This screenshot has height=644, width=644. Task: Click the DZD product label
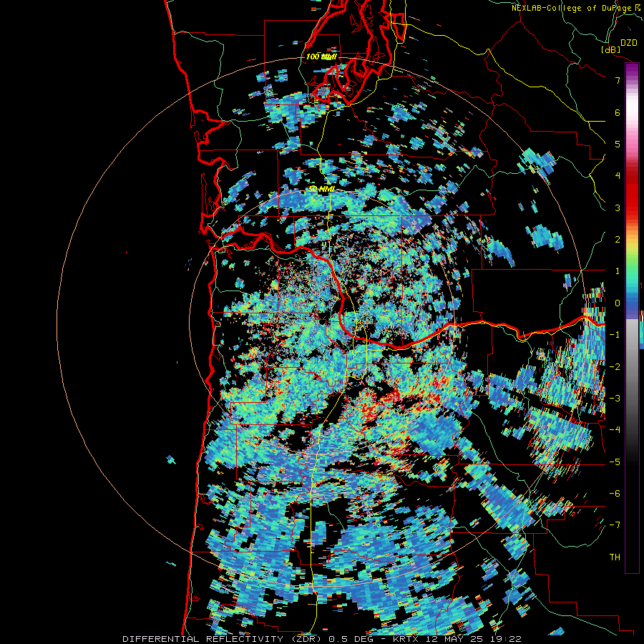pos(628,43)
